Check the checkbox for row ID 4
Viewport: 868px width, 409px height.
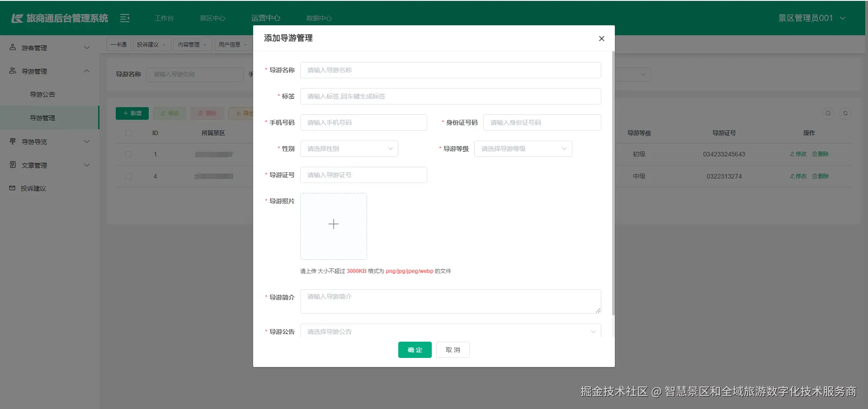pos(128,176)
